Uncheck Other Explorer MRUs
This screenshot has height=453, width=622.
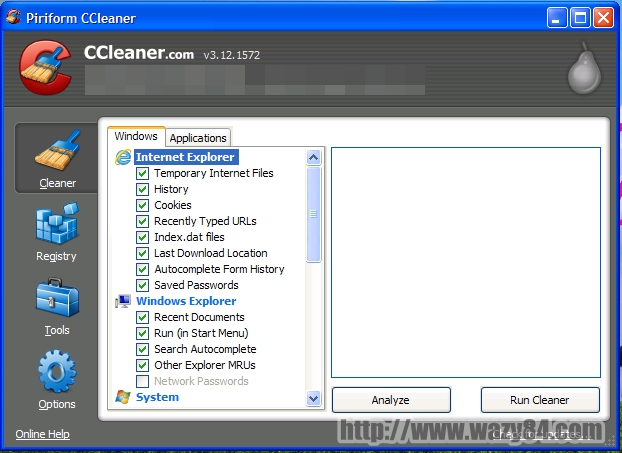tap(142, 365)
